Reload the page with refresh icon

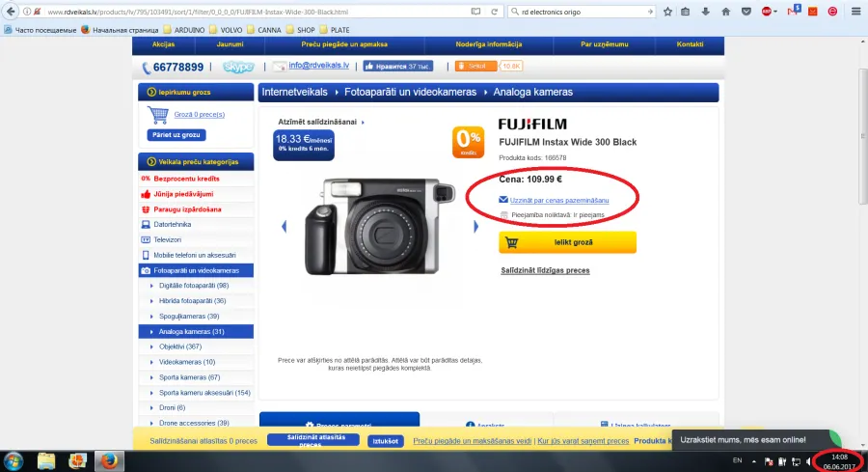click(495, 12)
